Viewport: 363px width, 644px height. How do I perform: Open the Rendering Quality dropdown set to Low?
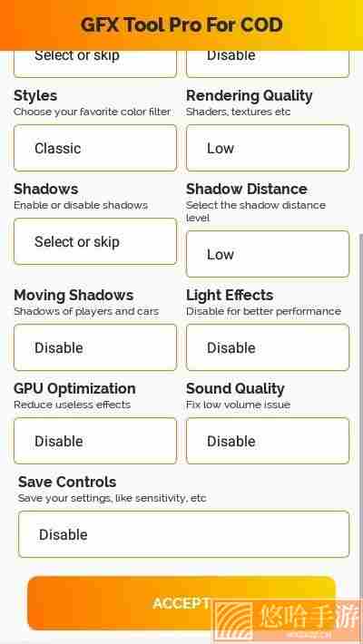[268, 148]
